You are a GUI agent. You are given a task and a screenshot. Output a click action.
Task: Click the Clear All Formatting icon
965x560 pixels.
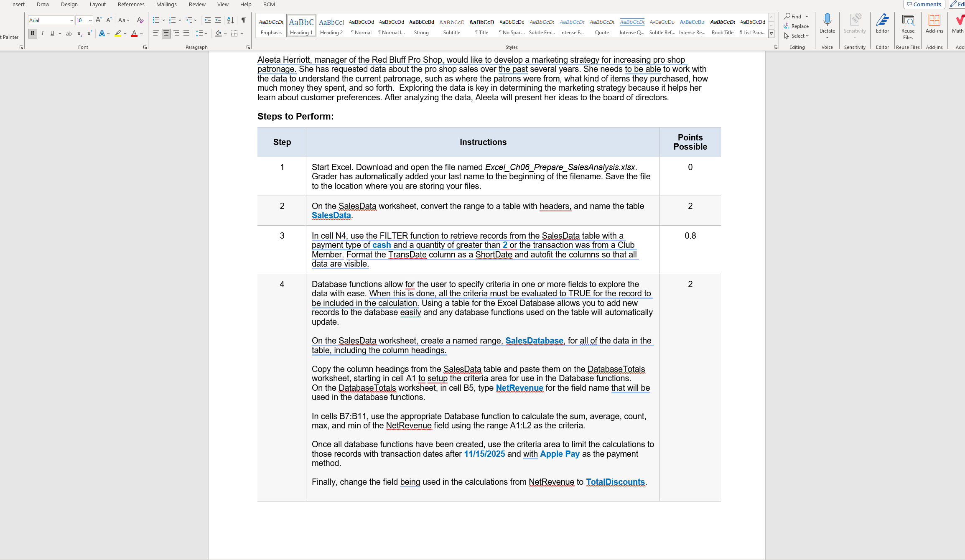click(140, 20)
